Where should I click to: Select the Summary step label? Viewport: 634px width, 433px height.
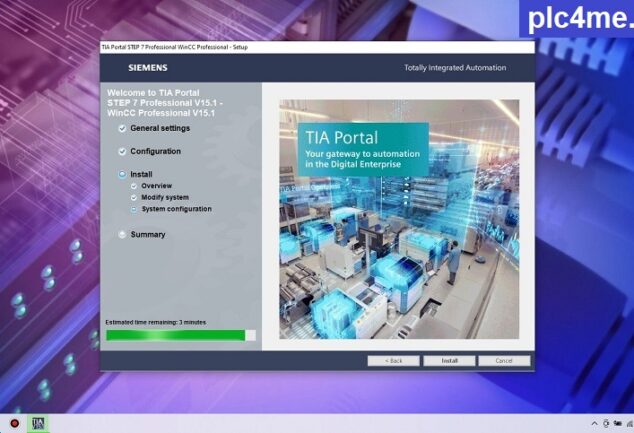click(148, 235)
